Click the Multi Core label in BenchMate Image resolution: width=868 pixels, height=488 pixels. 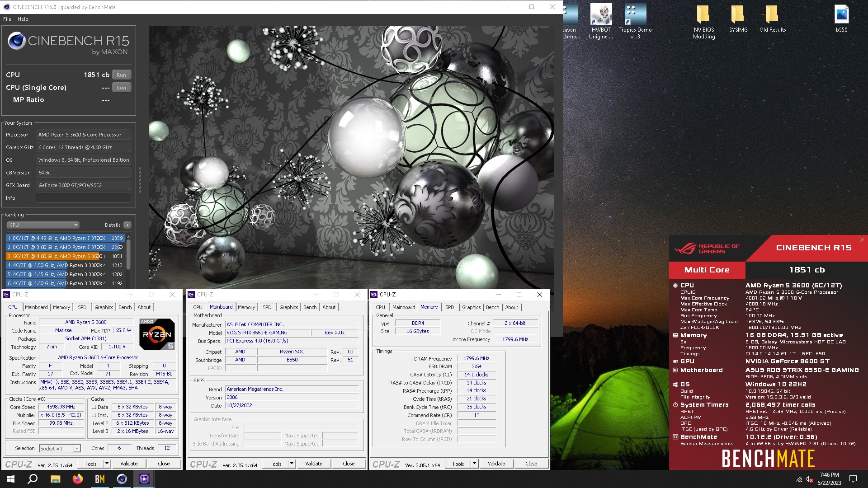707,270
